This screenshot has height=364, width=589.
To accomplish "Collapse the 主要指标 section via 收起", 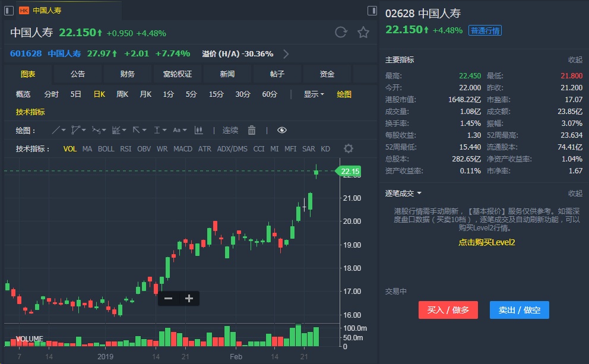I will pyautogui.click(x=575, y=60).
